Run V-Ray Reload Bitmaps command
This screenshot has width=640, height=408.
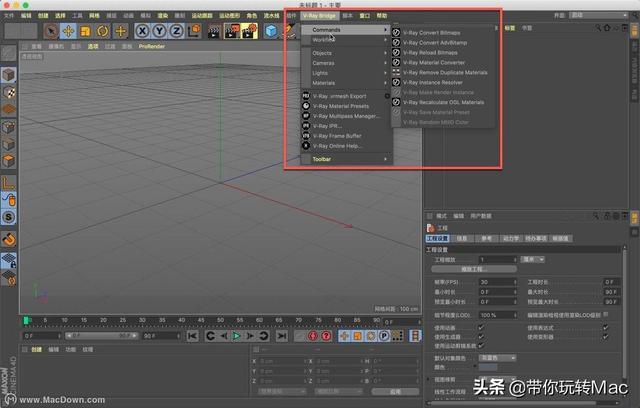pos(443,53)
